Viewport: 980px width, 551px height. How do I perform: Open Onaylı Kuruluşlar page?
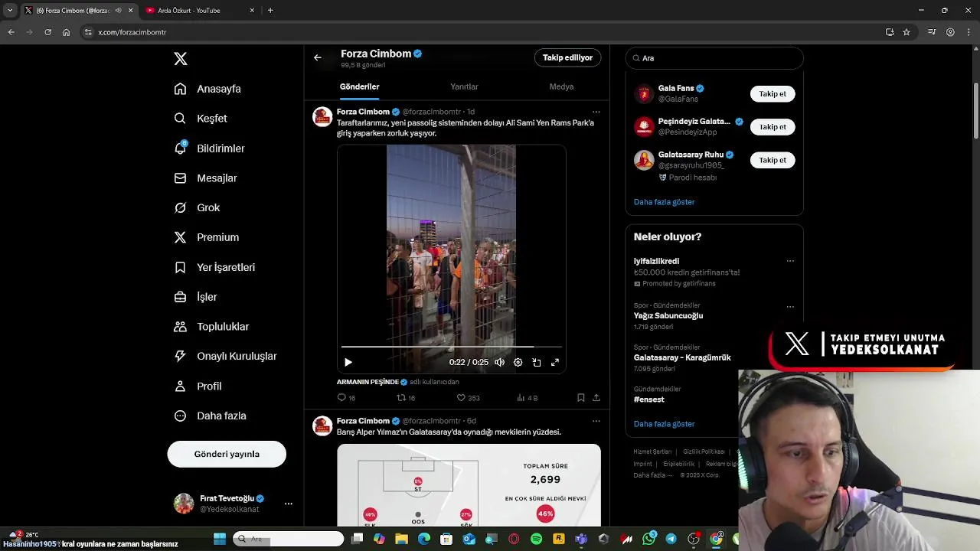click(225, 356)
